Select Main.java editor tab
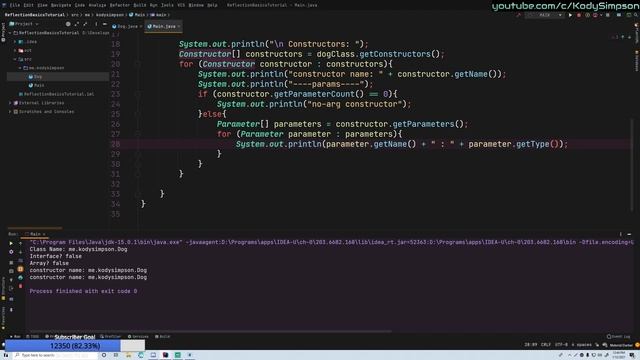This screenshot has width=640, height=360. click(163, 26)
